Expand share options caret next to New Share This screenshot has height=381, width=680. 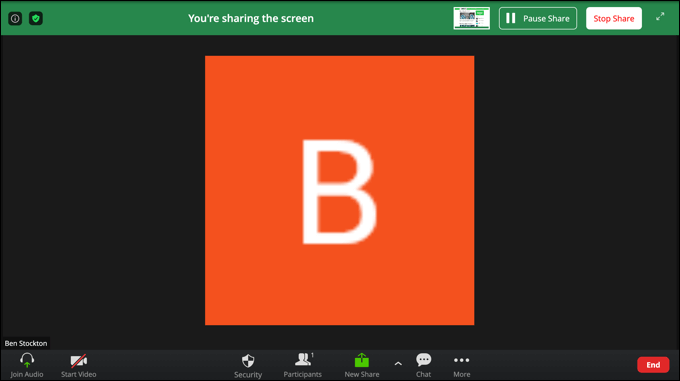398,364
